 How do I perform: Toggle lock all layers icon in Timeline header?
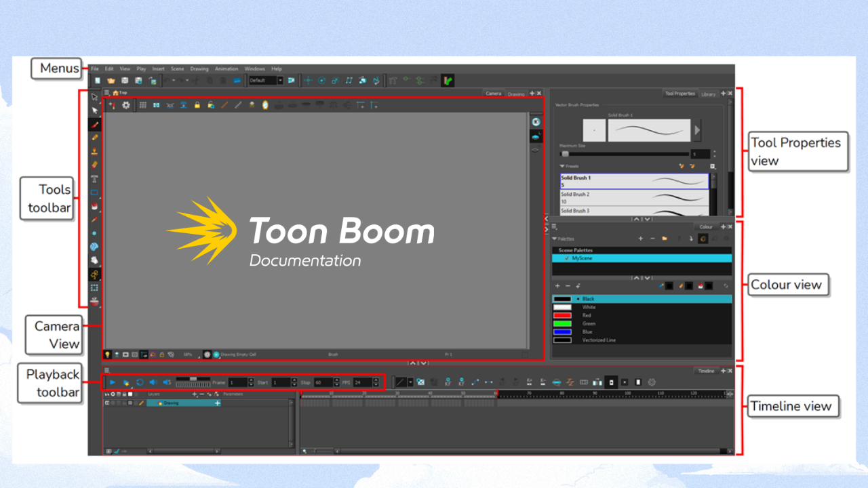click(x=125, y=393)
